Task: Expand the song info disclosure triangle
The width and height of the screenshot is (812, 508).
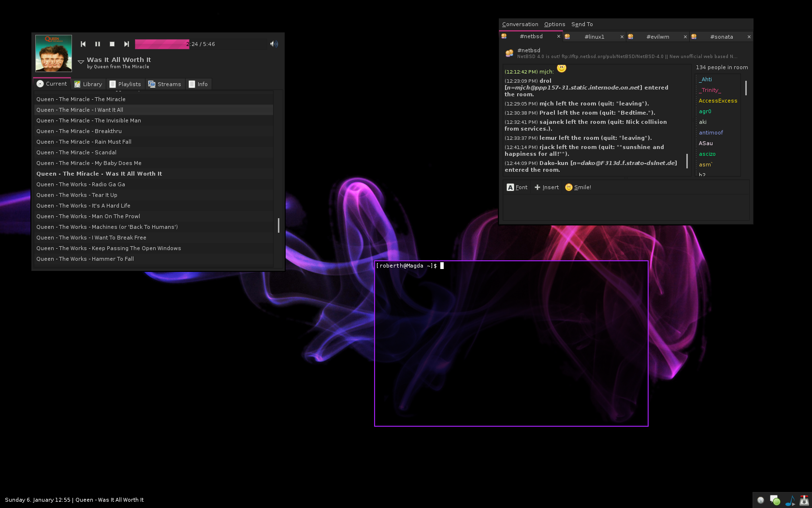Action: (x=81, y=62)
